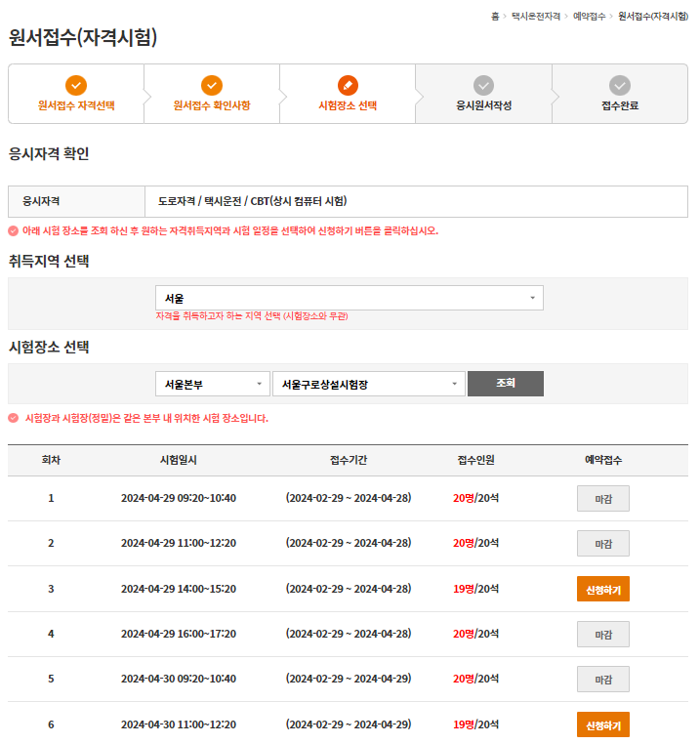The height and width of the screenshot is (744, 700).
Task: Select the 응시원서작성 step label
Action: tap(483, 105)
